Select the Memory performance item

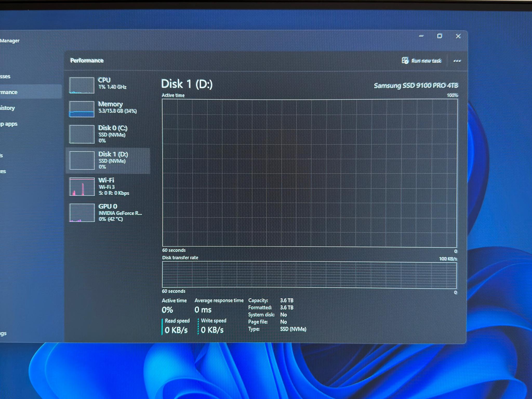[x=108, y=109]
